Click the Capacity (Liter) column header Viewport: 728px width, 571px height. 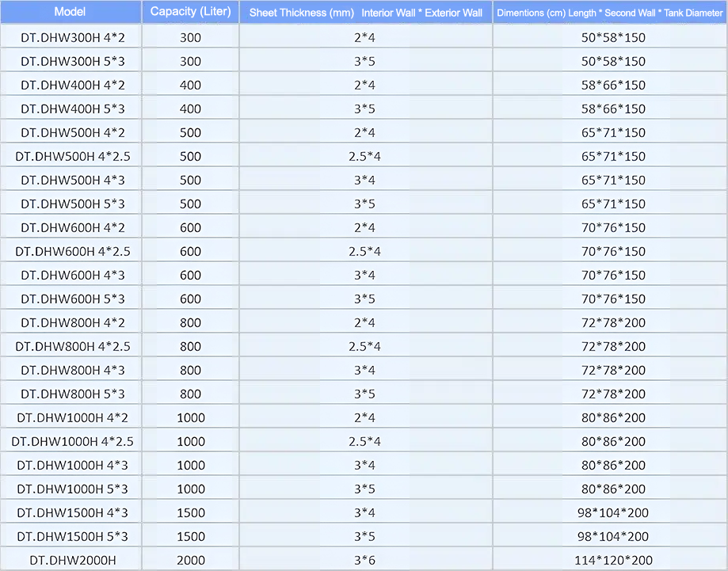click(x=190, y=12)
